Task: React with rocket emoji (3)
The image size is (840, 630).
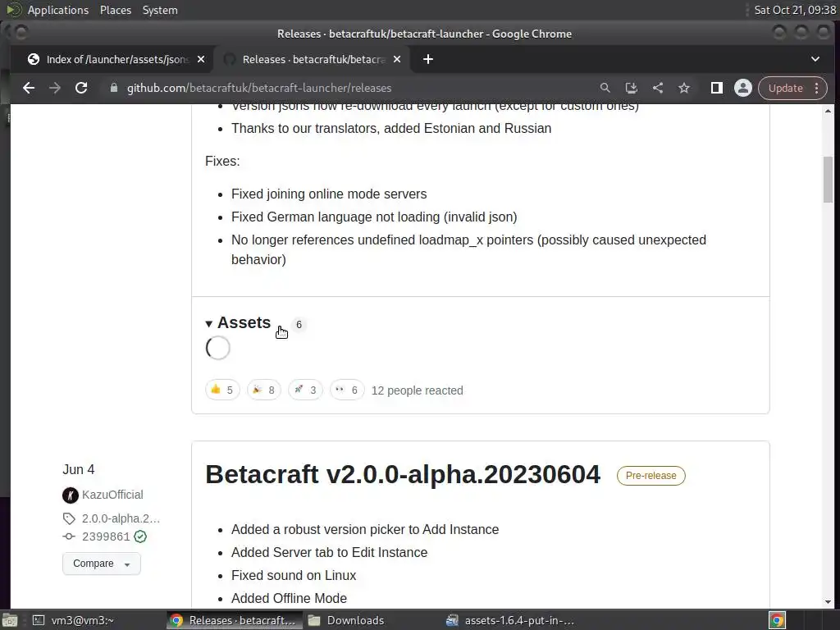Action: [306, 390]
